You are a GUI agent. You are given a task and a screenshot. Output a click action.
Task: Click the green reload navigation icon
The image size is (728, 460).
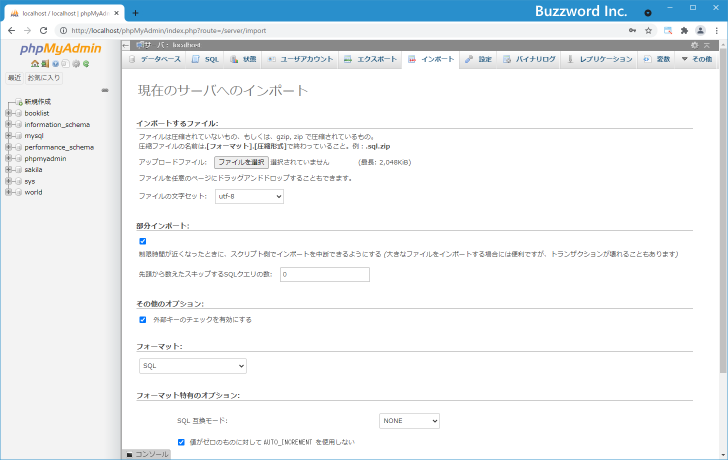pyautogui.click(x=86, y=64)
